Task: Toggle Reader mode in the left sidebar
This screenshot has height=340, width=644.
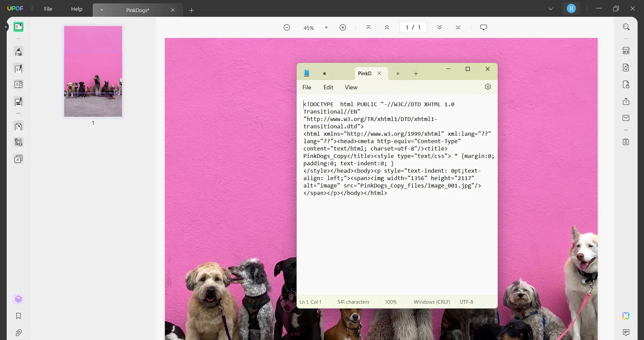Action: point(18,27)
